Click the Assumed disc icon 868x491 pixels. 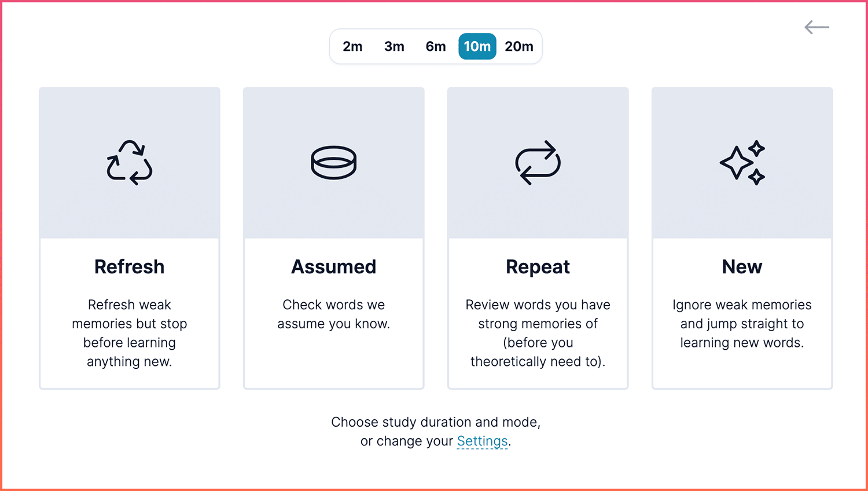click(334, 163)
